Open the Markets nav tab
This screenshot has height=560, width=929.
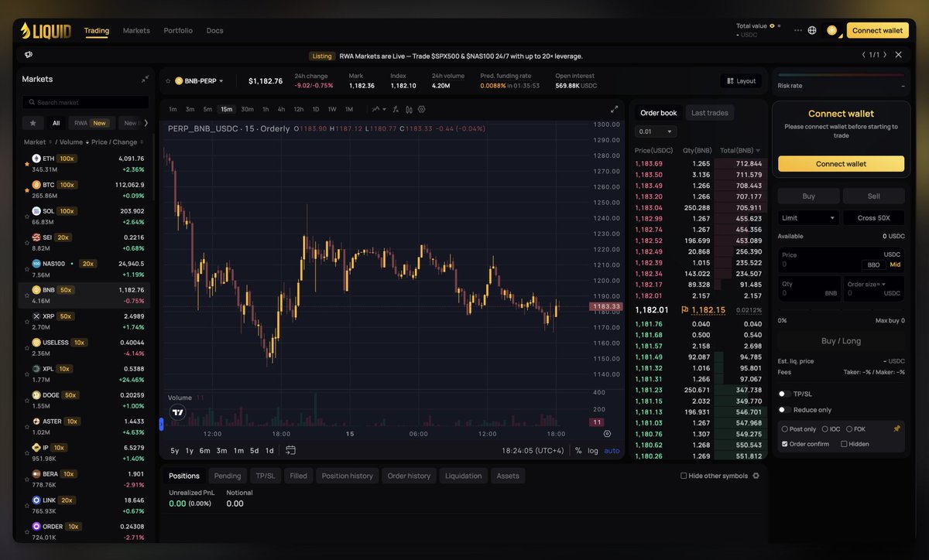pyautogui.click(x=136, y=31)
